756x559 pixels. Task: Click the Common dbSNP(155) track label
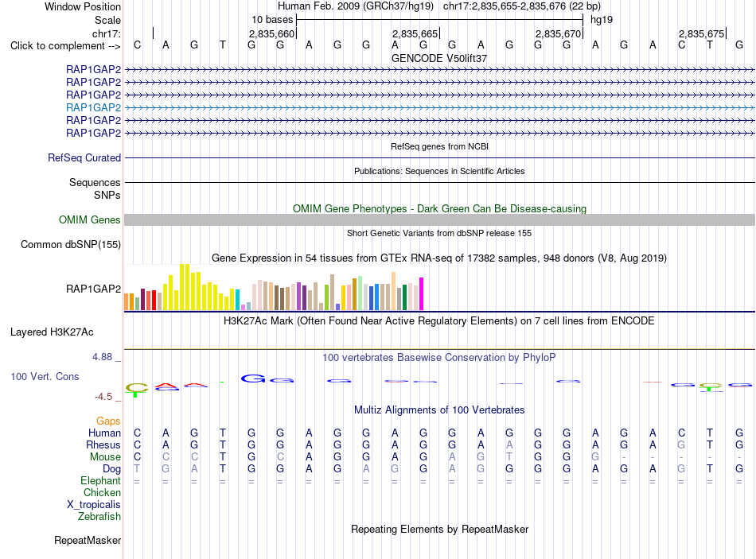click(x=70, y=244)
